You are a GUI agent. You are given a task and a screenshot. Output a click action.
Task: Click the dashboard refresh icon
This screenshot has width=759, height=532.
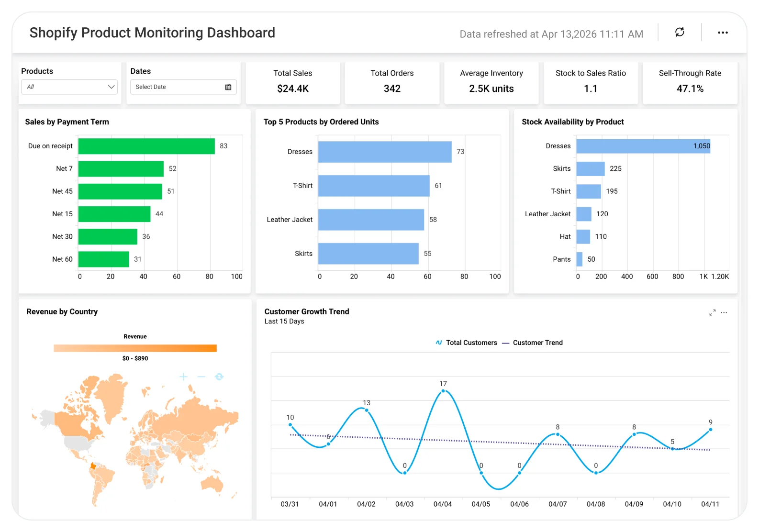(x=680, y=32)
